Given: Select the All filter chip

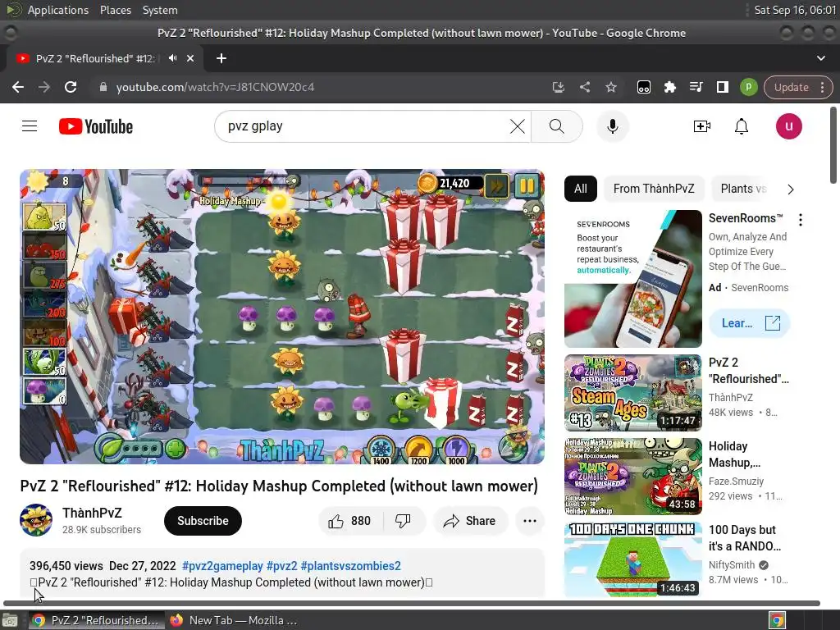Looking at the screenshot, I should click(581, 189).
